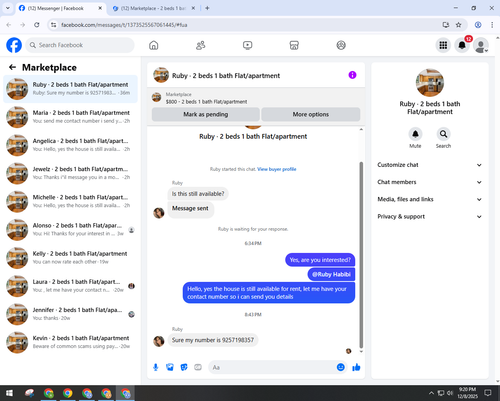Click the purple conversation info icon
Viewport: 500px width, 401px height.
tap(352, 75)
